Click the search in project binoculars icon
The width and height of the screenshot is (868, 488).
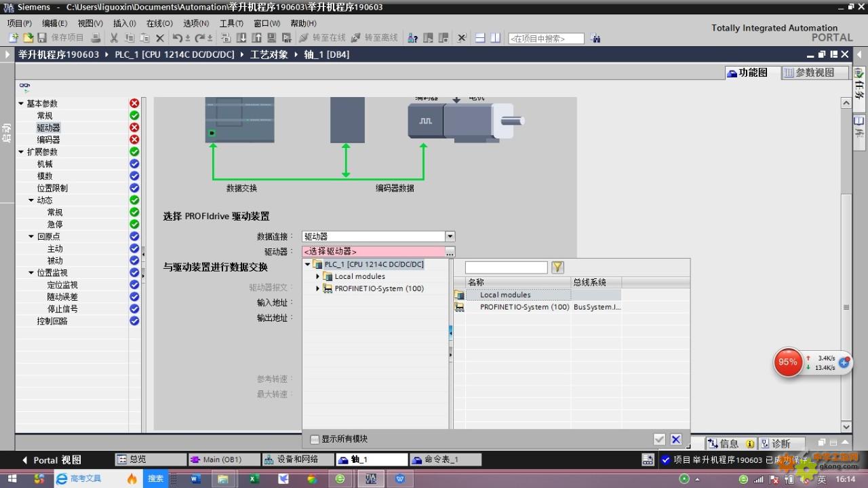click(x=595, y=38)
